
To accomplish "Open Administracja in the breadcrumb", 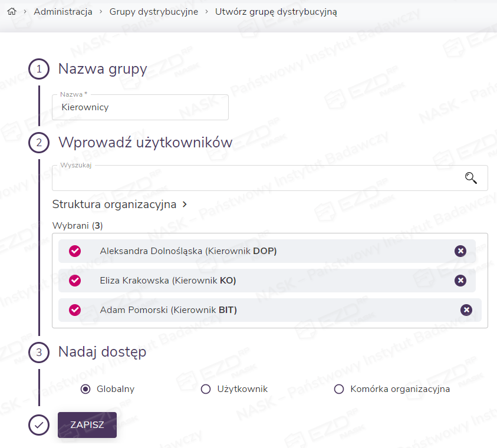I will click(x=63, y=12).
